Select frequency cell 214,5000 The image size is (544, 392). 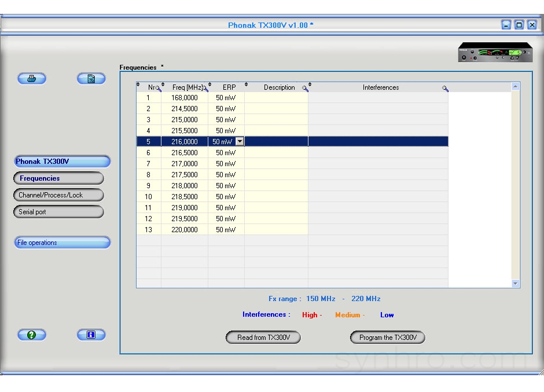click(x=185, y=109)
